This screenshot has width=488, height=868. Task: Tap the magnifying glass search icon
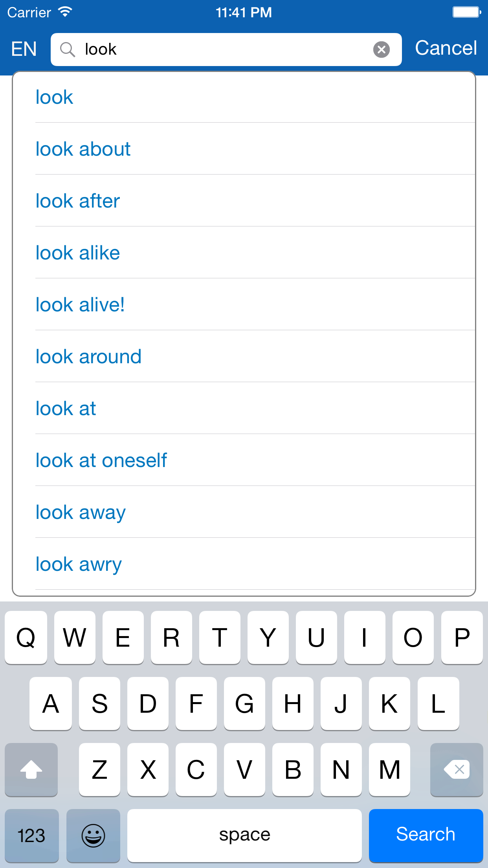click(67, 50)
